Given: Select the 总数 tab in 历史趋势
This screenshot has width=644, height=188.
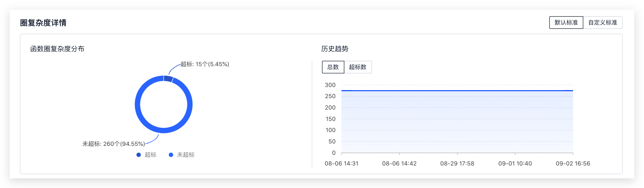Looking at the screenshot, I should click(x=333, y=67).
